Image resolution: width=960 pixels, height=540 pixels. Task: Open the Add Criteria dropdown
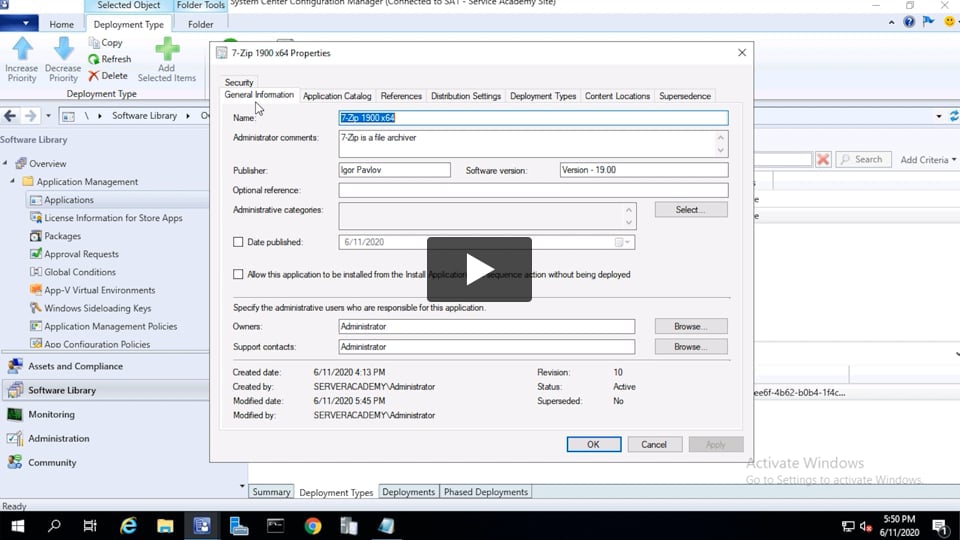click(x=927, y=160)
